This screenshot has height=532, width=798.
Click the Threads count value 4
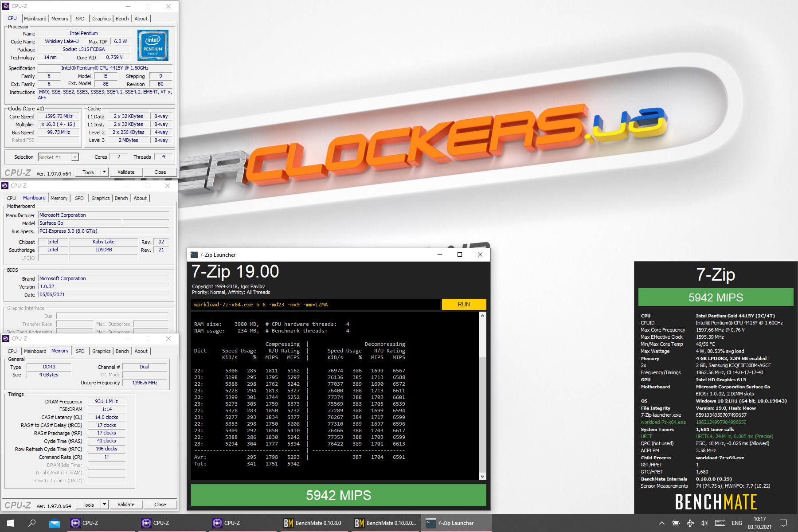[164, 157]
